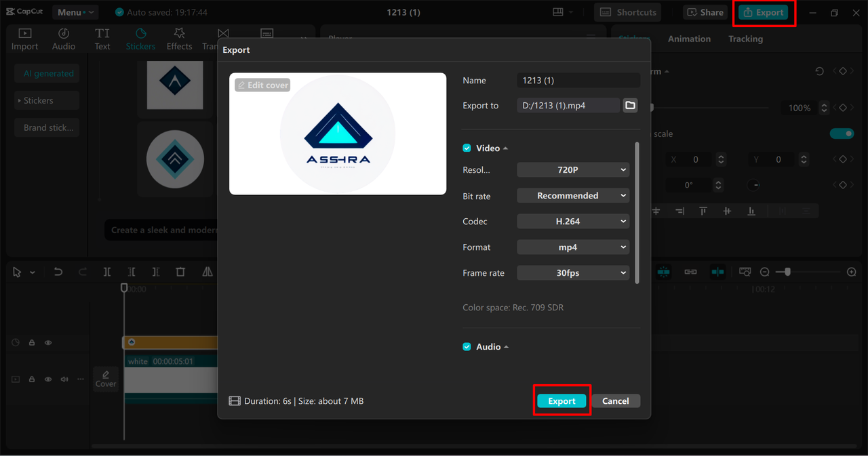This screenshot has width=868, height=456.
Task: Expand the selection tool chevron dropdown
Action: 33,272
